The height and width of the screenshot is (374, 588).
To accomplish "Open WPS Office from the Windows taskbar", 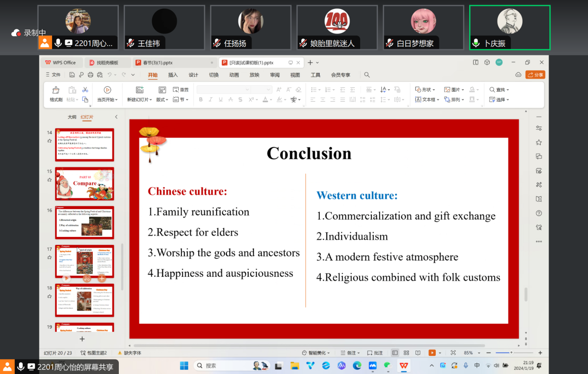I will tap(404, 366).
